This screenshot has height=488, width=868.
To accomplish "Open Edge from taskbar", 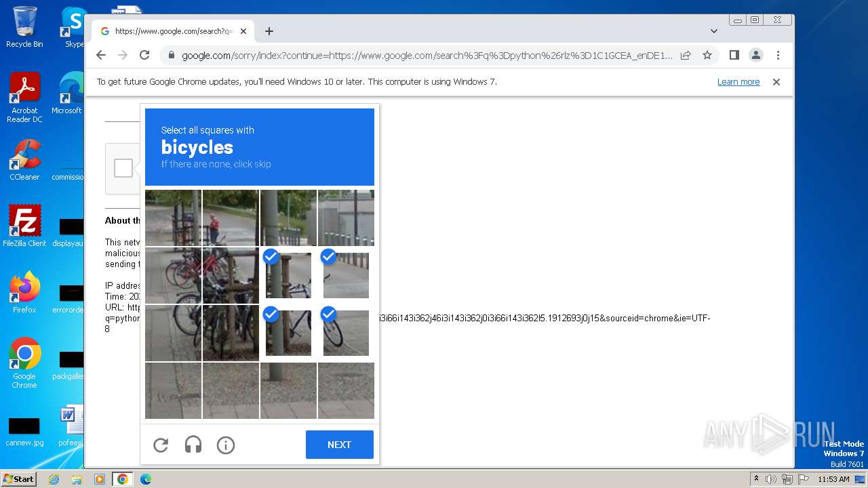I will tap(146, 479).
